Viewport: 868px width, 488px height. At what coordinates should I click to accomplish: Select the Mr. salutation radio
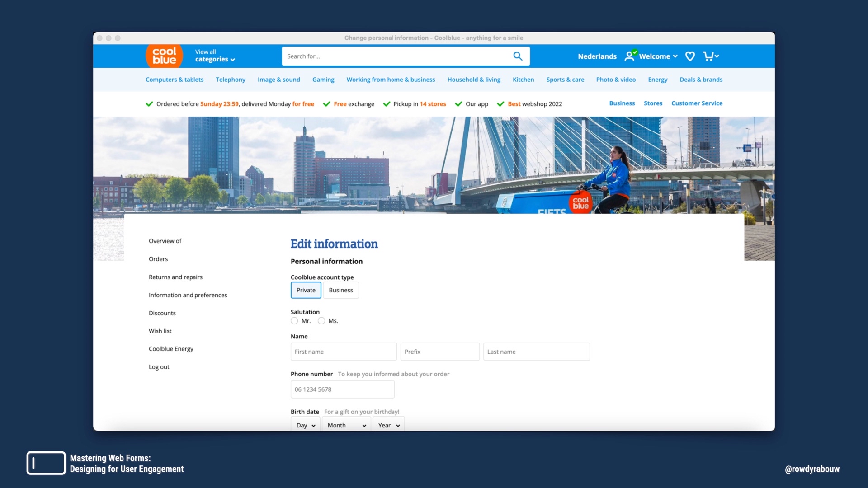(x=294, y=321)
